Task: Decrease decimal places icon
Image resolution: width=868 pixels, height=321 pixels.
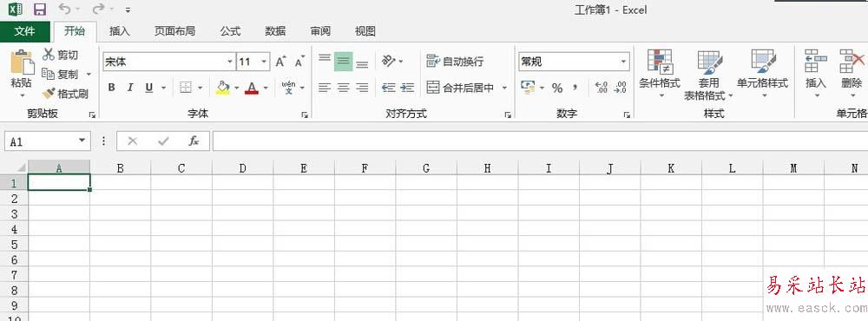Action: pyautogui.click(x=620, y=88)
